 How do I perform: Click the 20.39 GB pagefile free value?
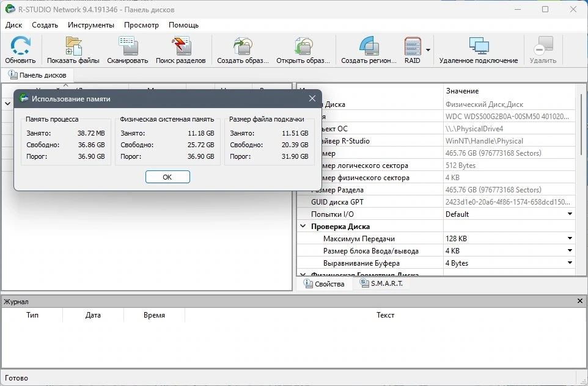coord(295,145)
